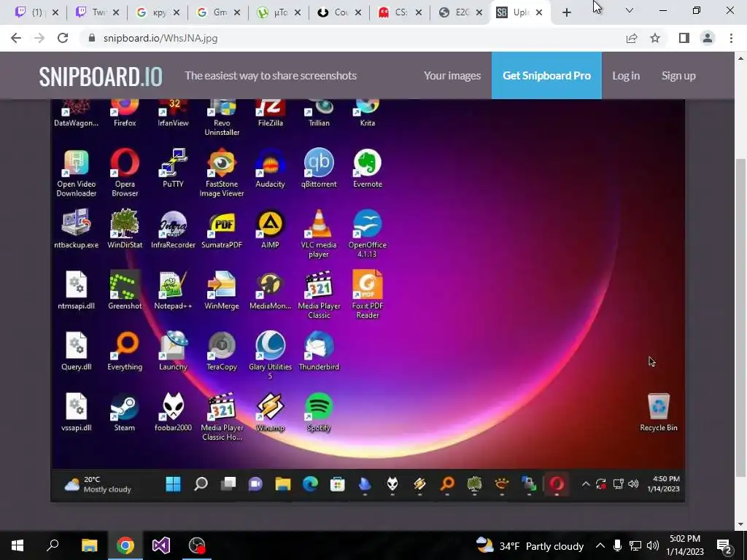This screenshot has height=560, width=747.
Task: Close the active Snipboard upload tab
Action: tap(539, 13)
